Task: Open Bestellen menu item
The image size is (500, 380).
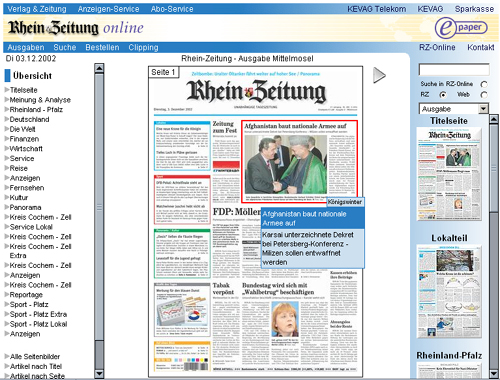Action: click(102, 47)
